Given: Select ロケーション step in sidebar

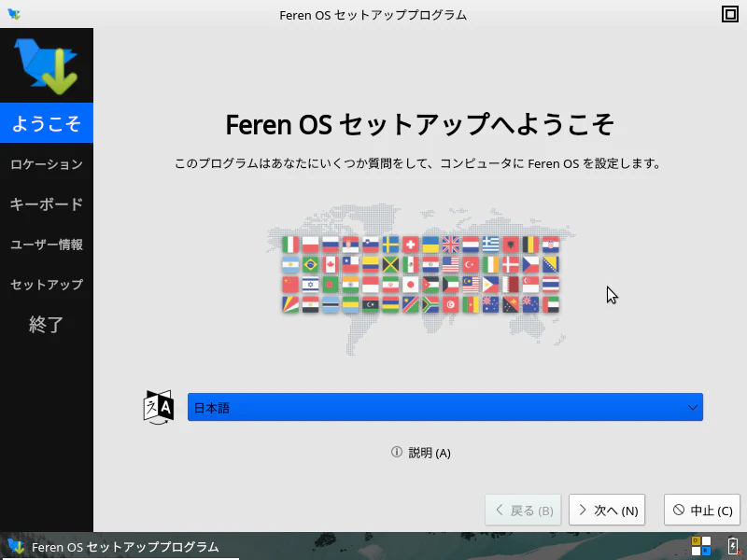Looking at the screenshot, I should (x=47, y=164).
